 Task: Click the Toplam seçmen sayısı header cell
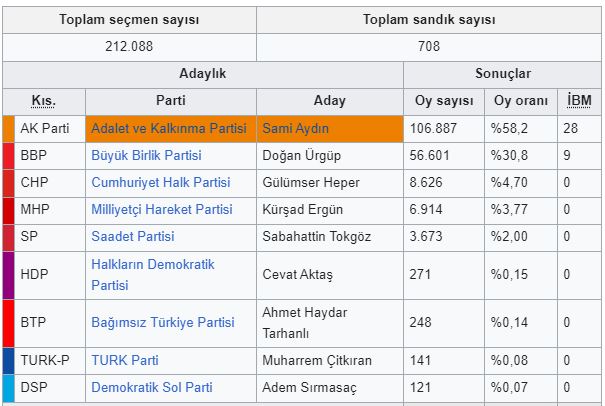[x=129, y=20]
